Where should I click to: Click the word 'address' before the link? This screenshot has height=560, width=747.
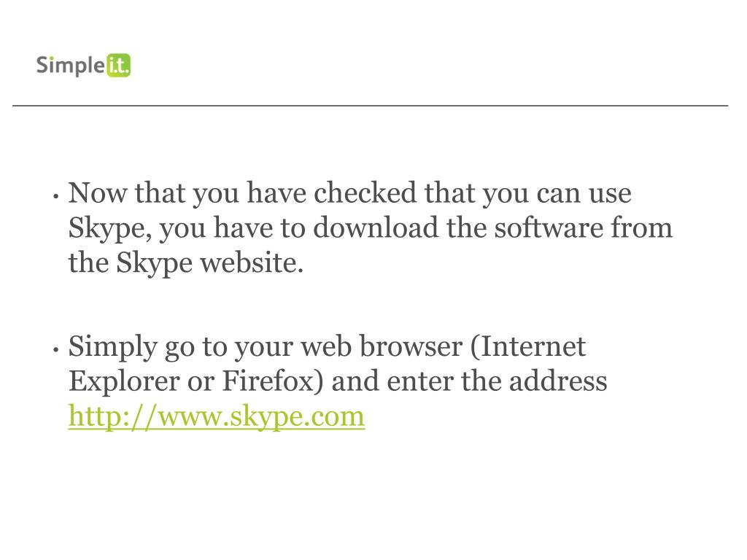(558, 381)
